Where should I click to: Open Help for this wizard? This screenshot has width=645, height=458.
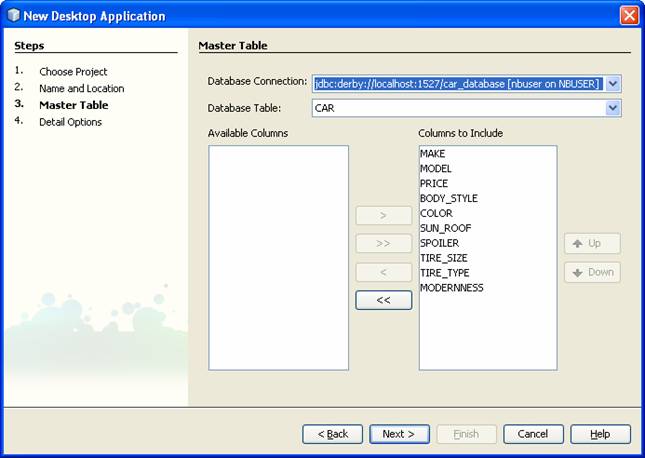pos(600,434)
